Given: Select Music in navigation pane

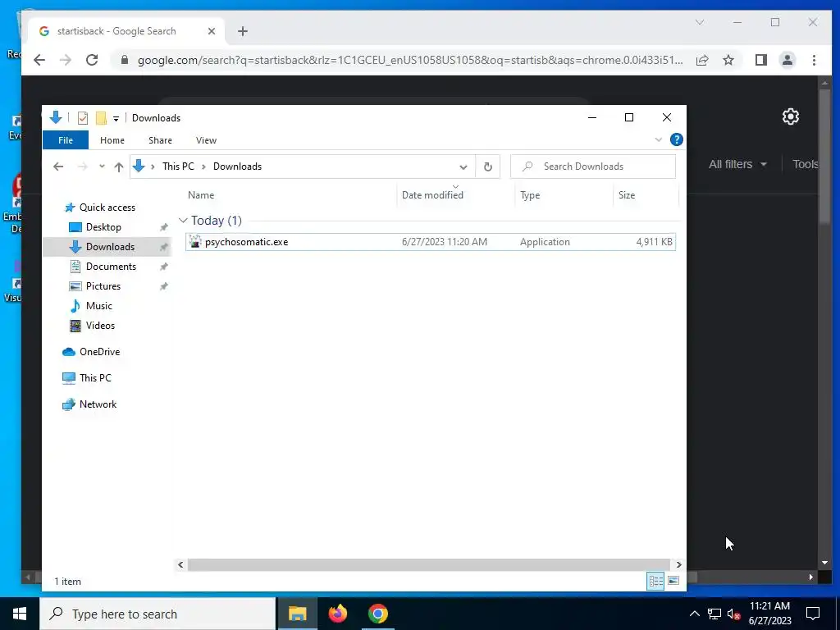Looking at the screenshot, I should (99, 306).
